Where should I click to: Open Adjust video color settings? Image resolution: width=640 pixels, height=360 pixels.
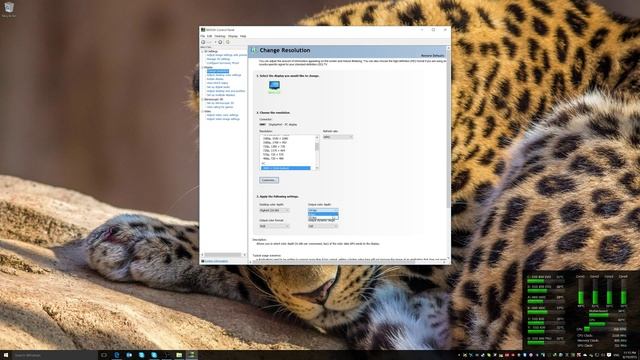(x=222, y=115)
